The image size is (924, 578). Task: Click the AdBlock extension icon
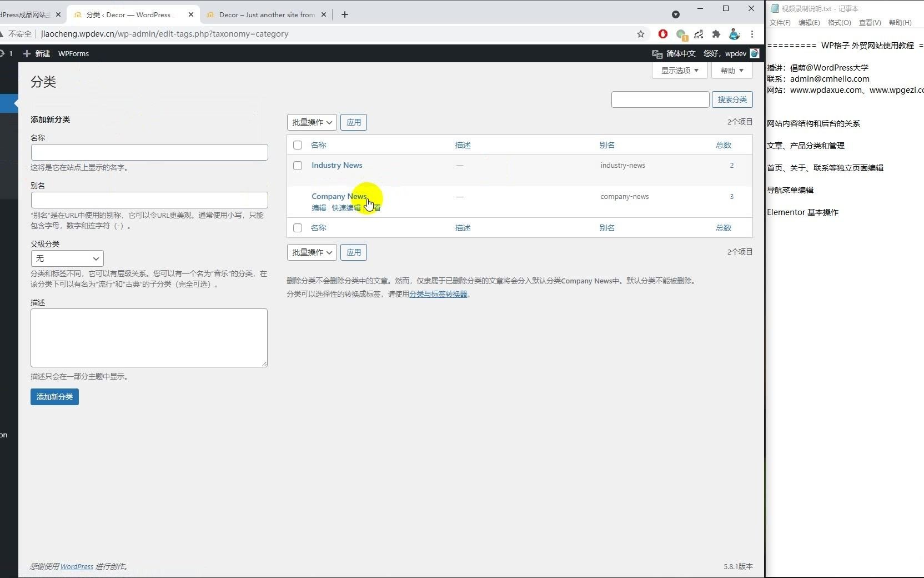[663, 34]
